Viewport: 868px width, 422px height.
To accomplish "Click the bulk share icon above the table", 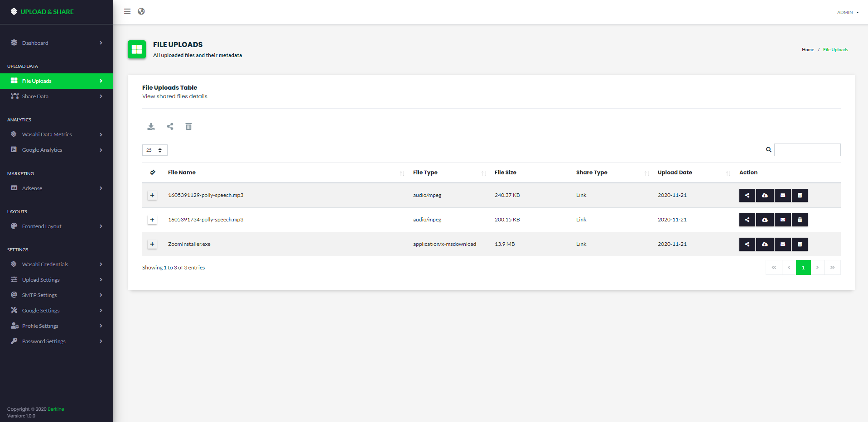I will [170, 127].
